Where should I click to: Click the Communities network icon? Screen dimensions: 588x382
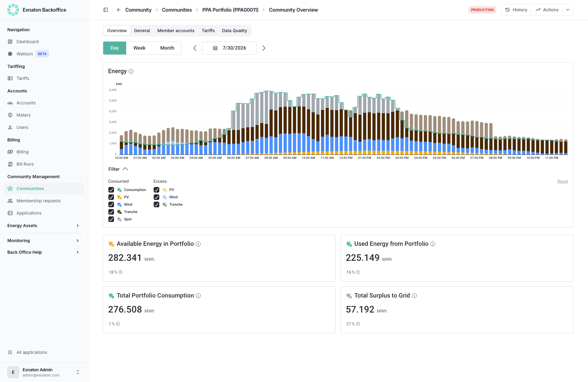(x=10, y=189)
